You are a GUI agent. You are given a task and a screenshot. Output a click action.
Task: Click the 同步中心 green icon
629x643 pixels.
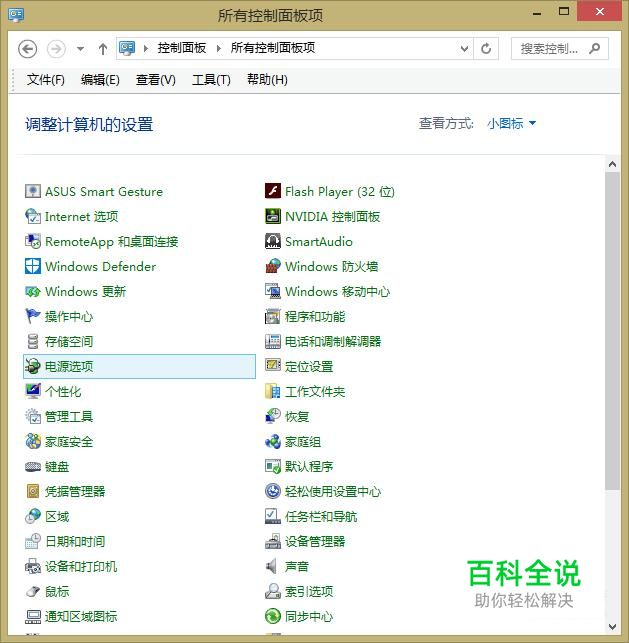(x=273, y=616)
